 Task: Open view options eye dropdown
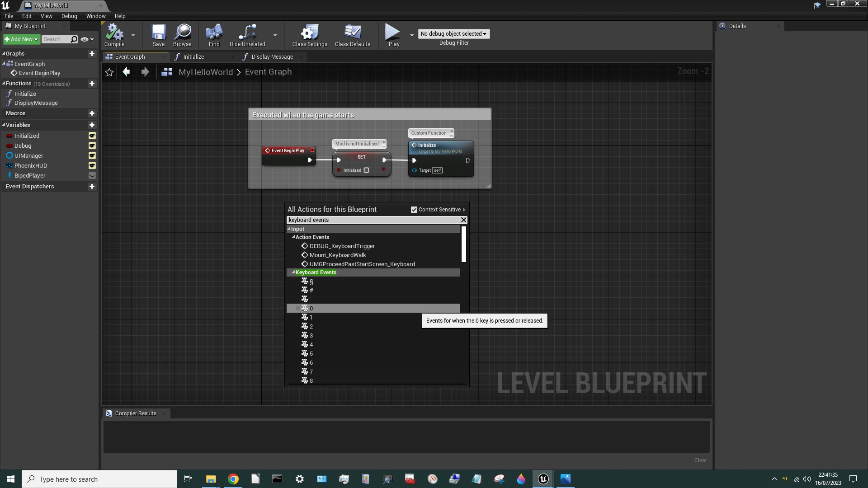tap(87, 39)
